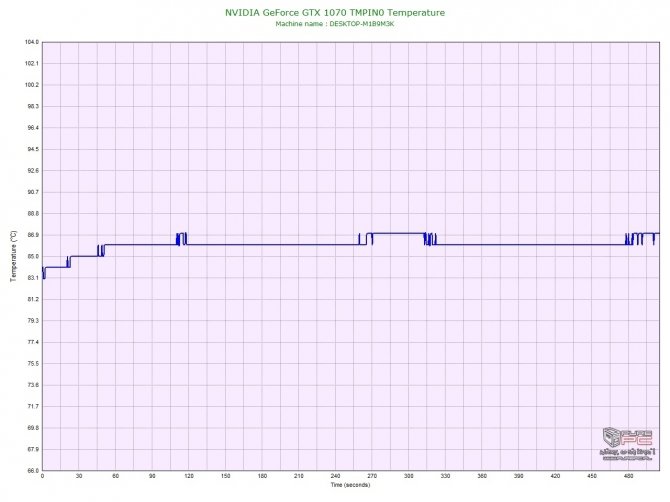Pick the 71.7 temperature tick label

point(33,406)
